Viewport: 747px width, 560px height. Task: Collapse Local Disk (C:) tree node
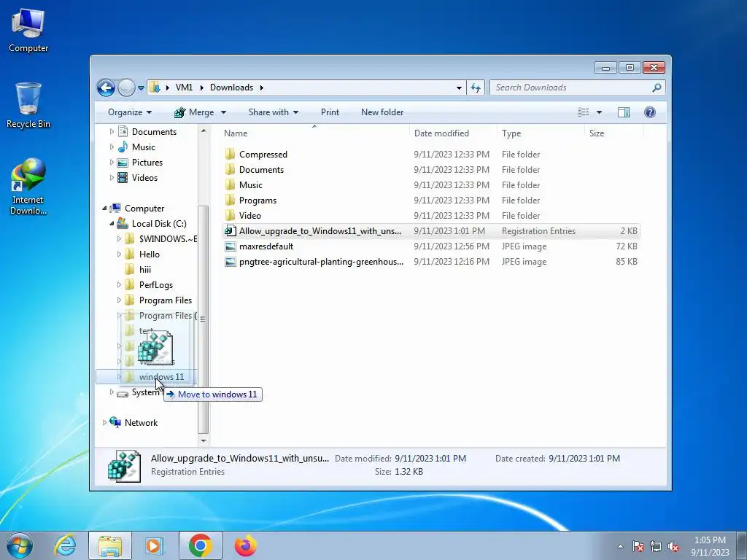pos(112,223)
